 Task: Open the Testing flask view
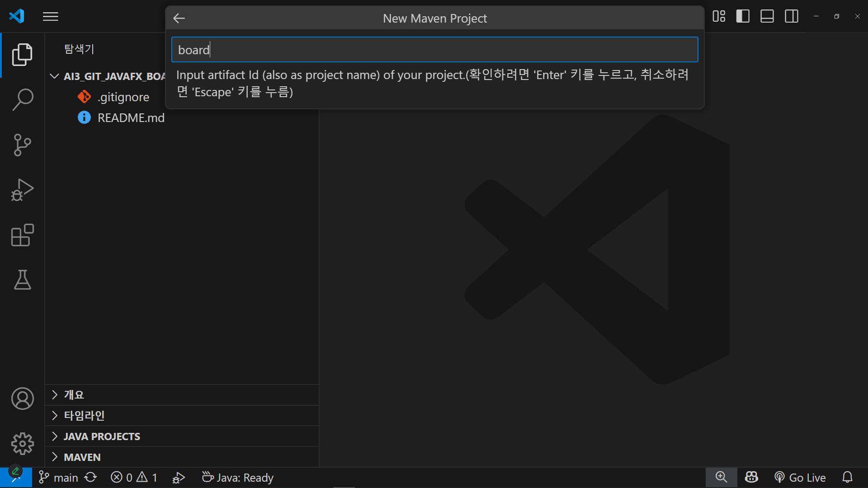pos(22,280)
